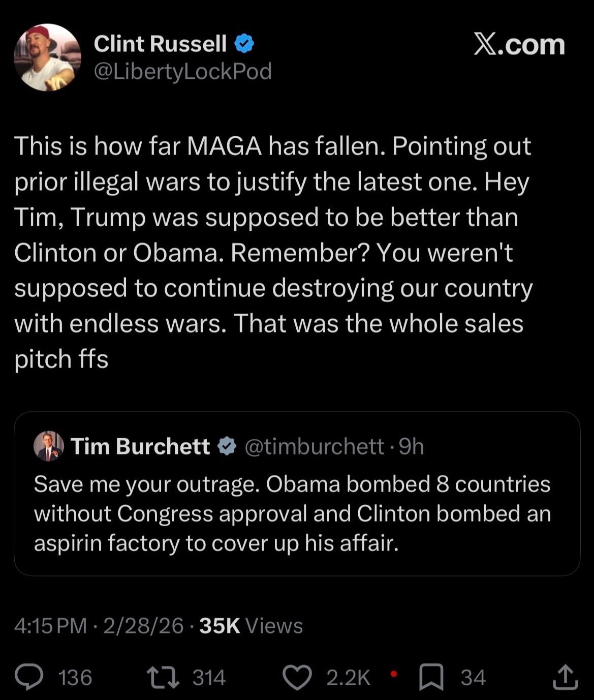Click the 314 reposts count
The image size is (594, 700).
click(x=209, y=678)
